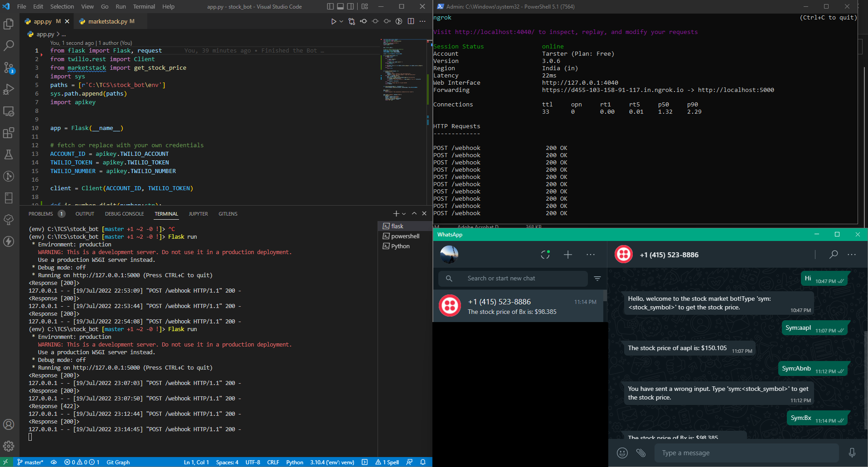Open the Testing flask icon view
Viewport: 868px width, 467px height.
[x=9, y=154]
